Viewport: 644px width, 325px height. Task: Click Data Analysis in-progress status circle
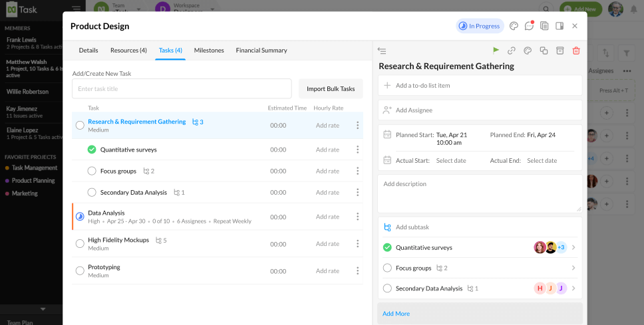(80, 216)
